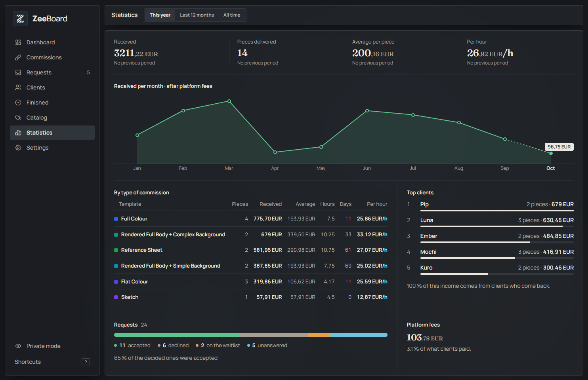This screenshot has width=588, height=380.
Task: Click the Requests inbox icon
Action: [18, 72]
